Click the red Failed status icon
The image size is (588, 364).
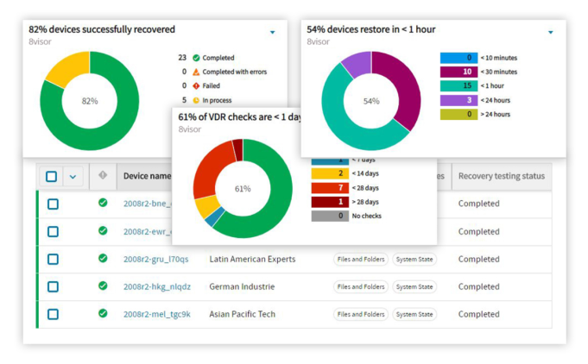(196, 85)
